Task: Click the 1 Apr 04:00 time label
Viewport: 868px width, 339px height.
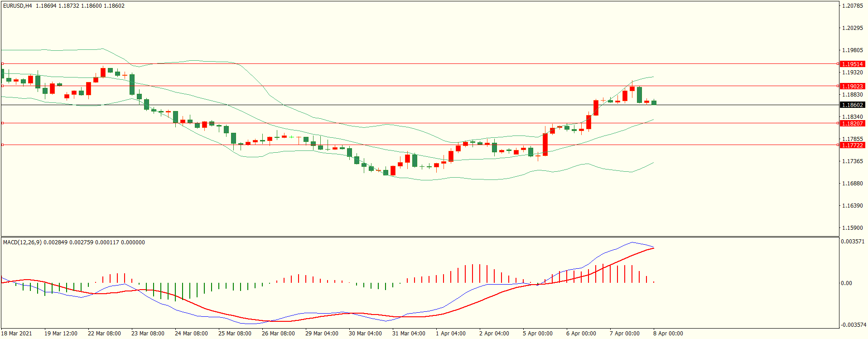Action: [x=450, y=334]
